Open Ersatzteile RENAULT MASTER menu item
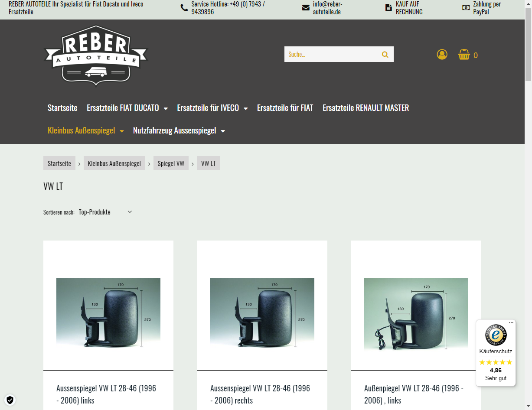Viewport: 532px width, 410px height. coord(366,108)
